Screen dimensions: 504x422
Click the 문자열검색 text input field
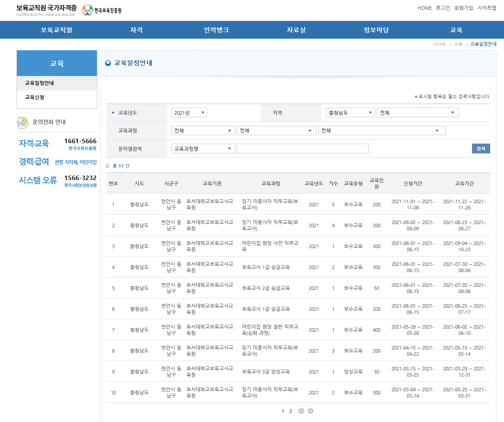point(303,149)
